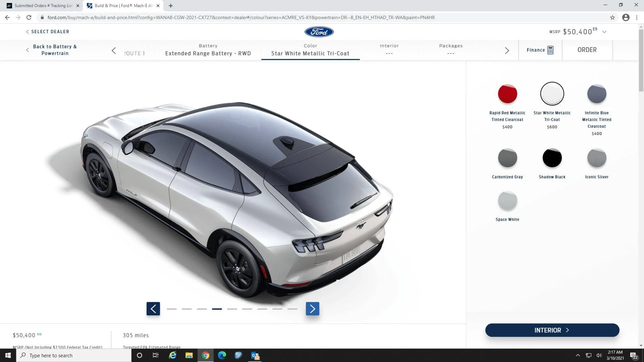Open the notification center
Image resolution: width=644 pixels, height=362 pixels.
pos(634,355)
